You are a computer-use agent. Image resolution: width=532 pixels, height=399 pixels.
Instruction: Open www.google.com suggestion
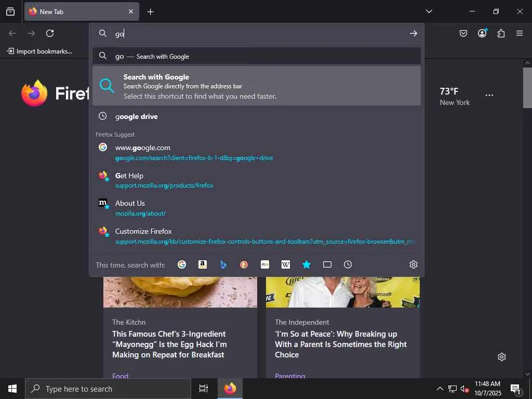click(257, 152)
